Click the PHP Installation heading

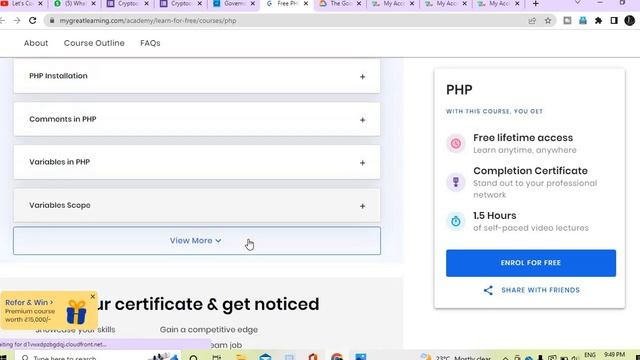tap(58, 76)
